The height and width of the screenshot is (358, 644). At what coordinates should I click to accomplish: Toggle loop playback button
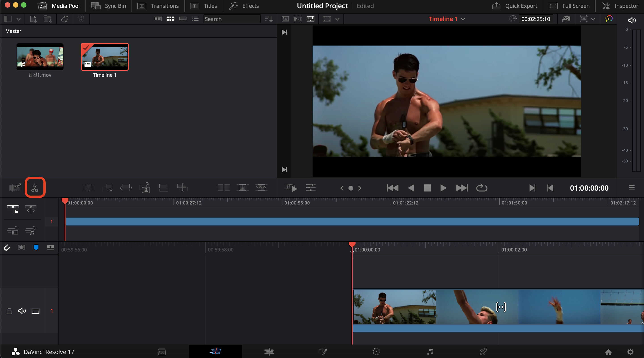(482, 188)
